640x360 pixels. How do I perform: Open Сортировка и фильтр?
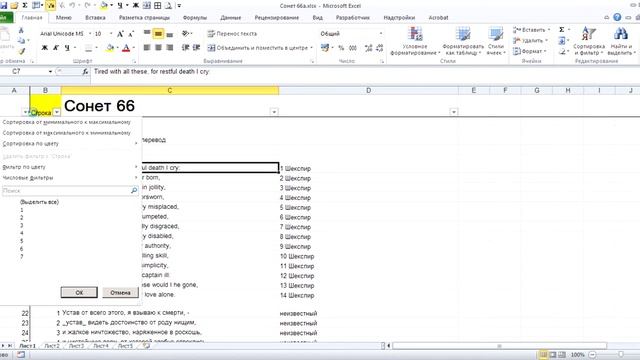coord(589,41)
